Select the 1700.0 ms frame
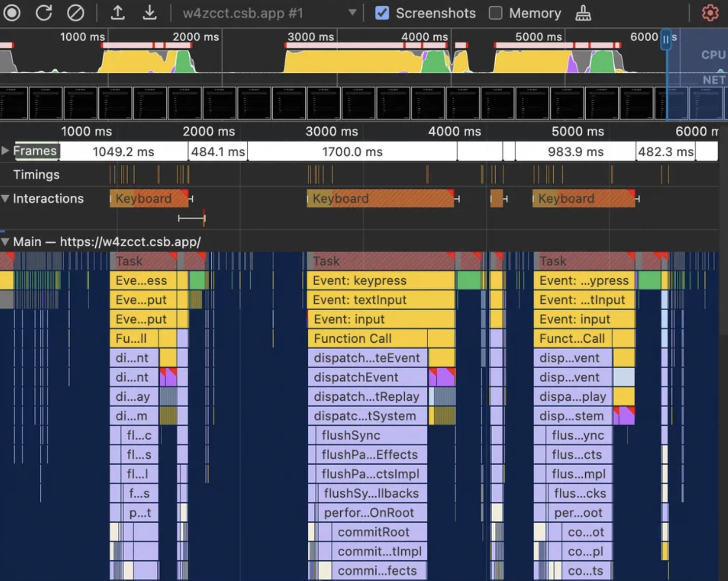The height and width of the screenshot is (581, 728). [352, 152]
